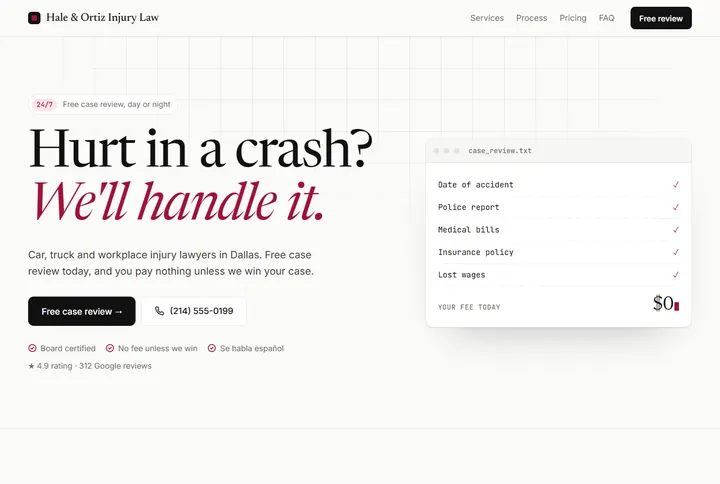Click the phone handset icon
This screenshot has width=720, height=484.
point(159,311)
